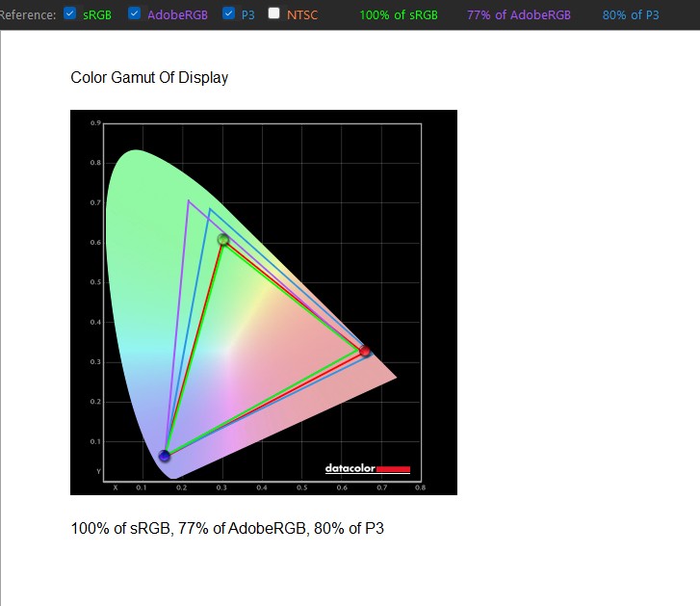Click the green primary marker on chart
The width and height of the screenshot is (700, 606).
tap(223, 239)
